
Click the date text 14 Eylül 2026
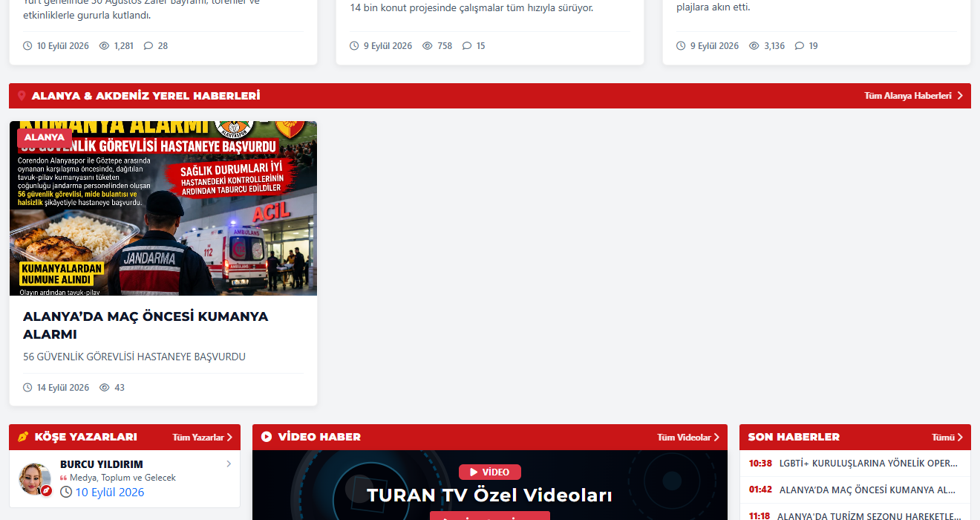pyautogui.click(x=63, y=388)
